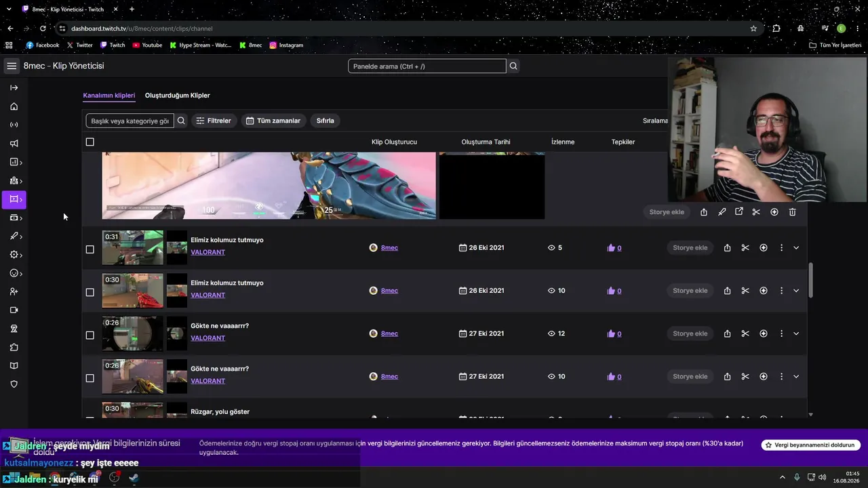Open expanded clip in new window icon
This screenshot has height=488, width=868.
739,212
